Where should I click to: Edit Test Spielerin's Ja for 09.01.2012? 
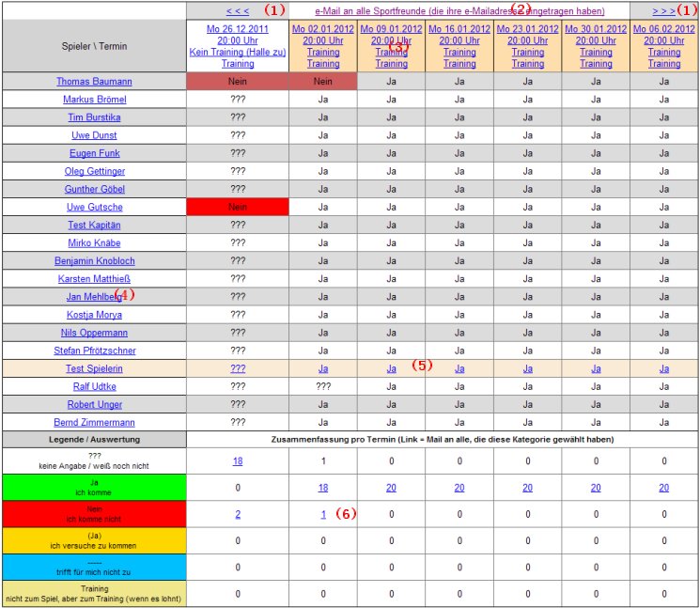coord(392,368)
